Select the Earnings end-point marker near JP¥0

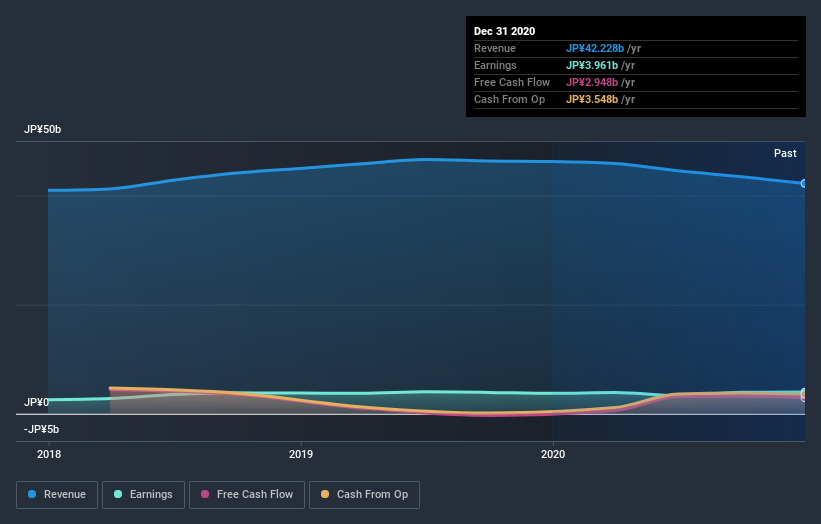[x=804, y=392]
